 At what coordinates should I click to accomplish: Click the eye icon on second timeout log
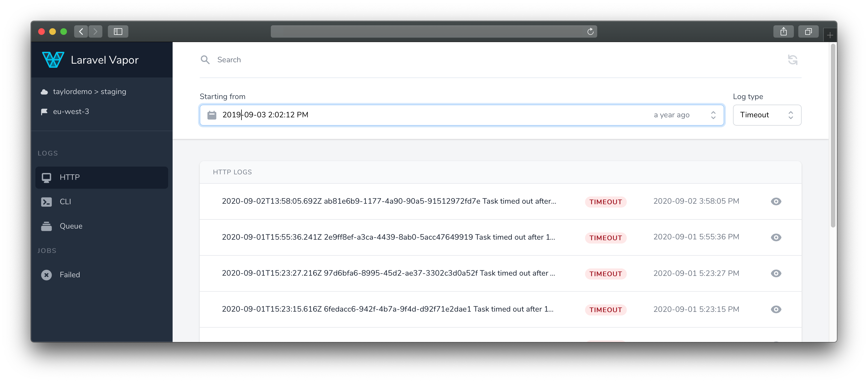click(776, 237)
